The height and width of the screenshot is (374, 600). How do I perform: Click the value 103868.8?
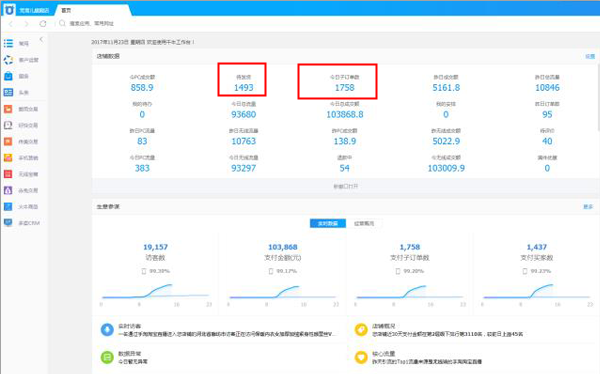(x=345, y=114)
